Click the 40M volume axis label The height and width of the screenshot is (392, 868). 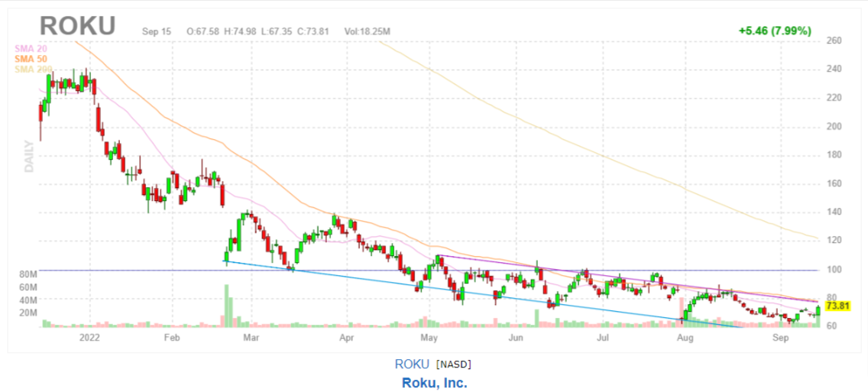click(x=28, y=300)
